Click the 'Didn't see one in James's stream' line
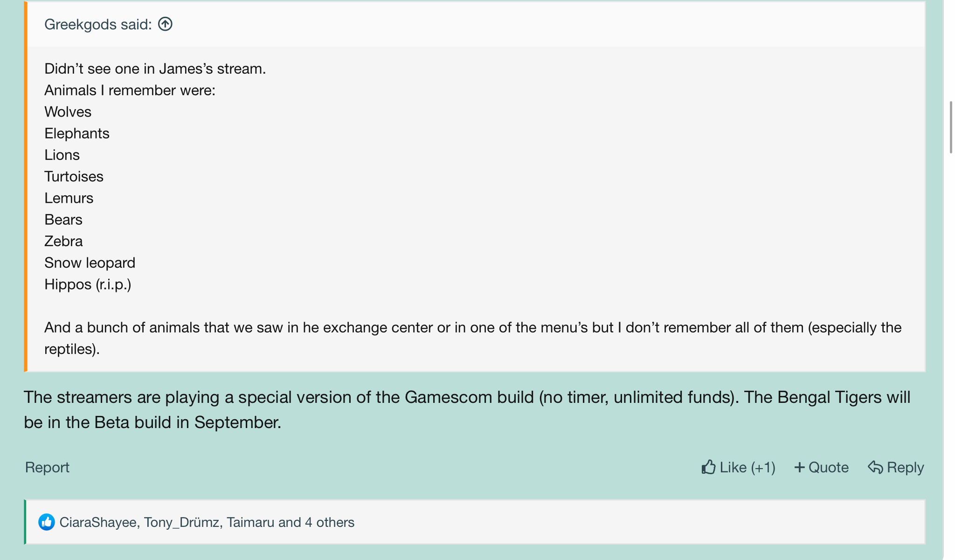This screenshot has width=955, height=560. 155,69
